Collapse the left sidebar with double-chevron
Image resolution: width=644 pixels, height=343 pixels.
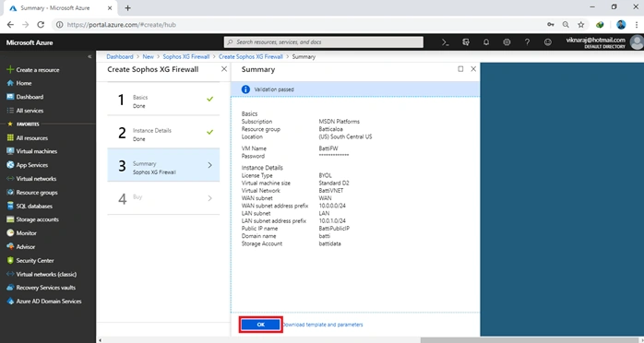click(89, 56)
